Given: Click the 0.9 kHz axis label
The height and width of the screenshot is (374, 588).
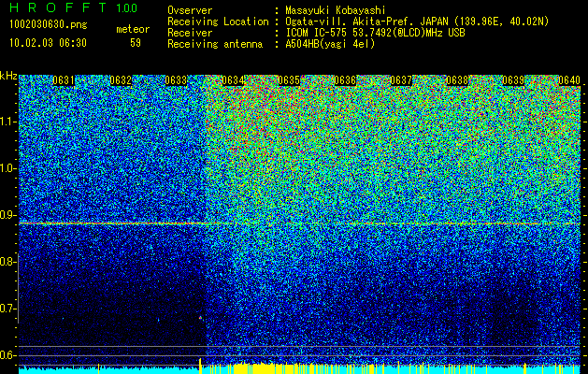Looking at the screenshot, I should [x=8, y=215].
